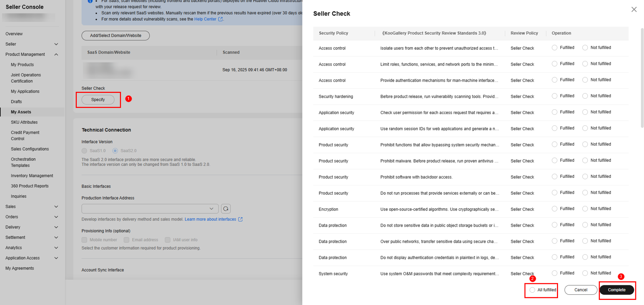
Task: Choose the SaaS2.0 interface version
Action: [x=115, y=151]
